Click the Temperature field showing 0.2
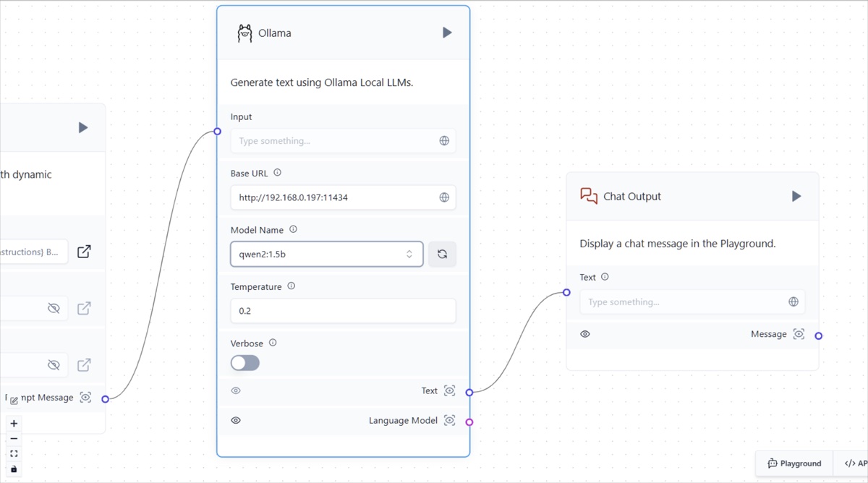Image resolution: width=868 pixels, height=483 pixels. coord(343,311)
